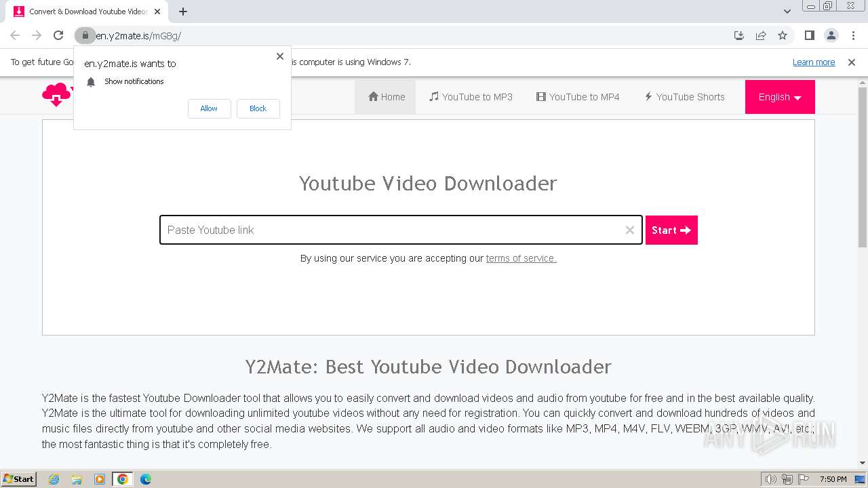Open the Chrome profile avatar

tap(831, 35)
